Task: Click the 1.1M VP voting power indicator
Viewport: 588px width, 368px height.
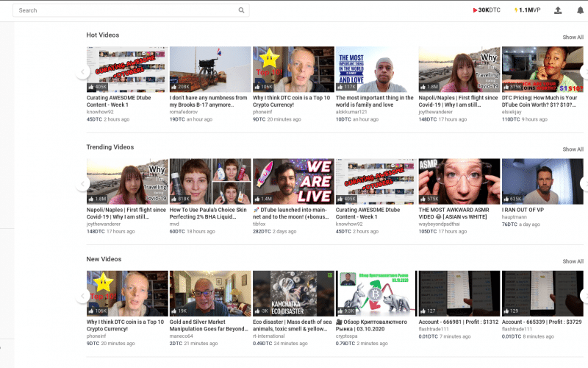Action: 528,10
